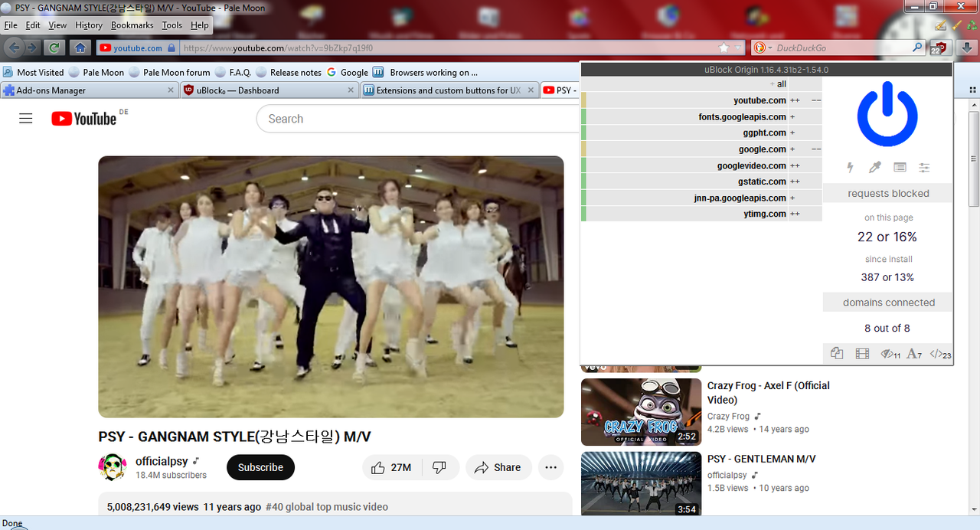The height and width of the screenshot is (530, 980).
Task: Click the Gangnam Style video player
Action: 331,286
